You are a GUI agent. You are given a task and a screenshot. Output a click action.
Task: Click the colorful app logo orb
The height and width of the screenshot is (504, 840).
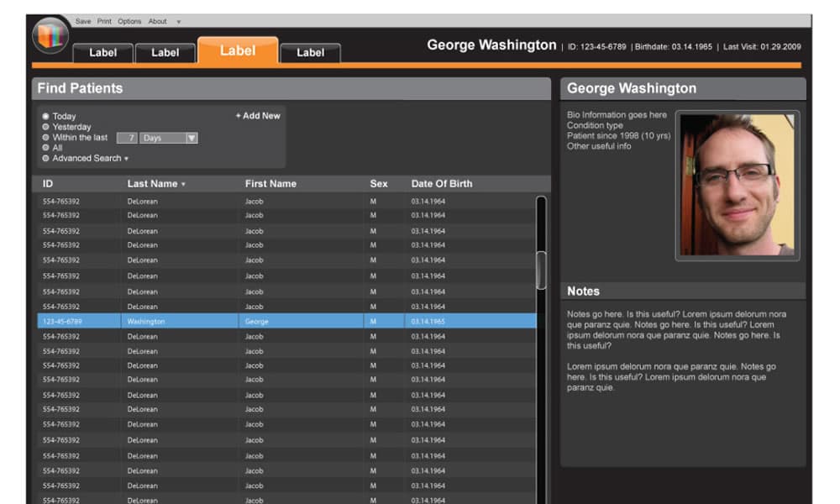pos(50,35)
